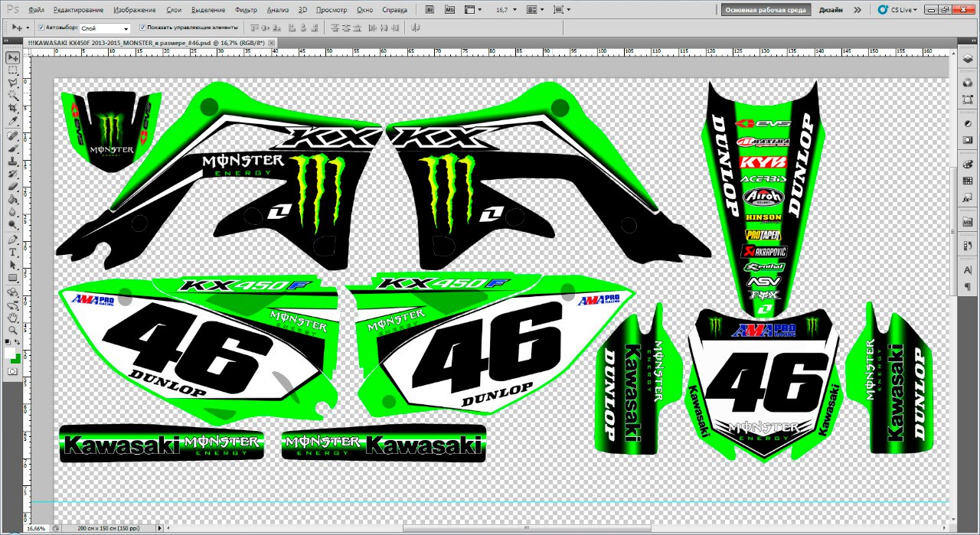Image resolution: width=980 pixels, height=535 pixels.
Task: Open the View Extras dropdown
Action: point(474,10)
